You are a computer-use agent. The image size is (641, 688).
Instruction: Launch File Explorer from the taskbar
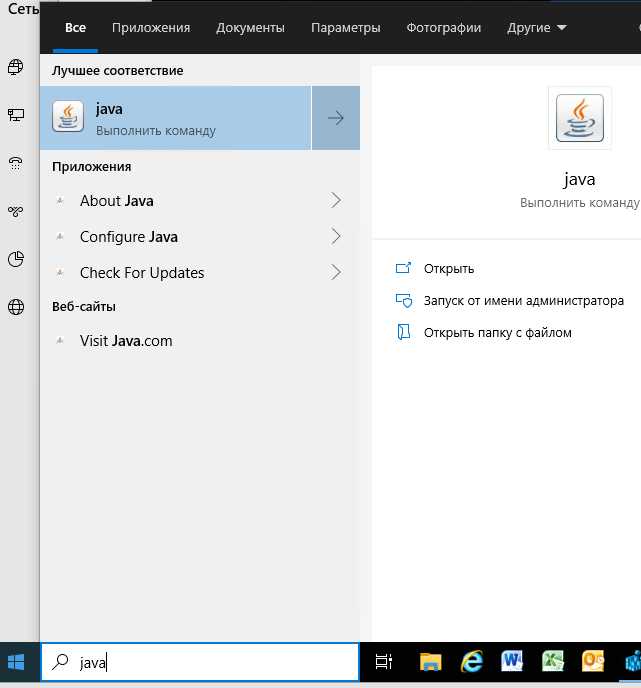coord(430,662)
